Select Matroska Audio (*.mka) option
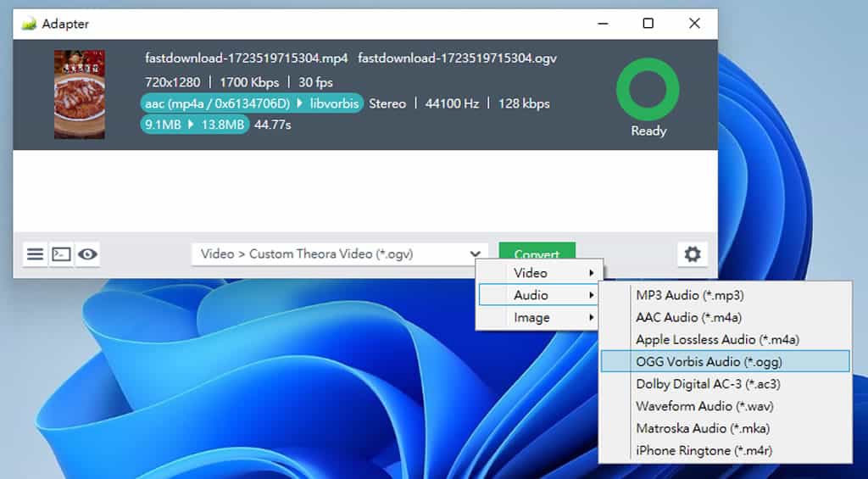Screen dimensions: 868x479 tap(726, 428)
